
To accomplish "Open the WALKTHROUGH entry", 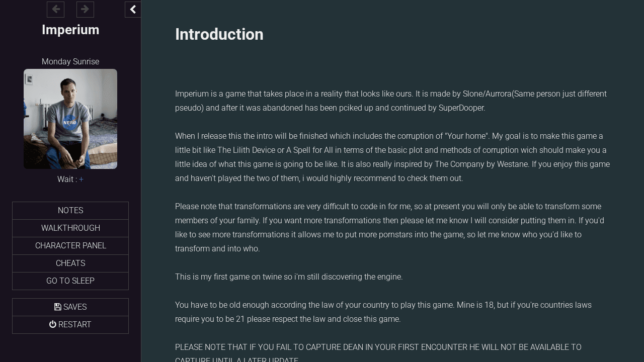I will [70, 228].
